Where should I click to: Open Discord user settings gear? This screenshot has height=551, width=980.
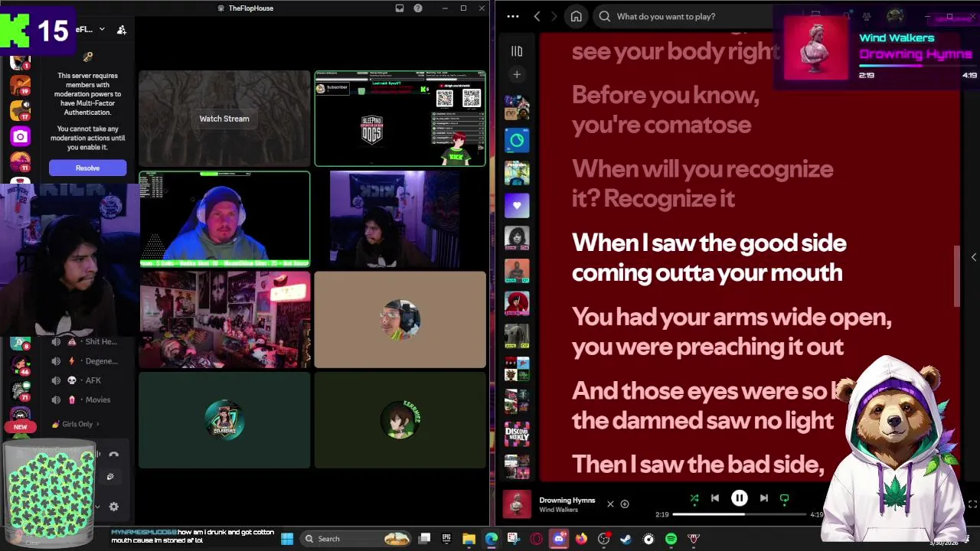114,507
